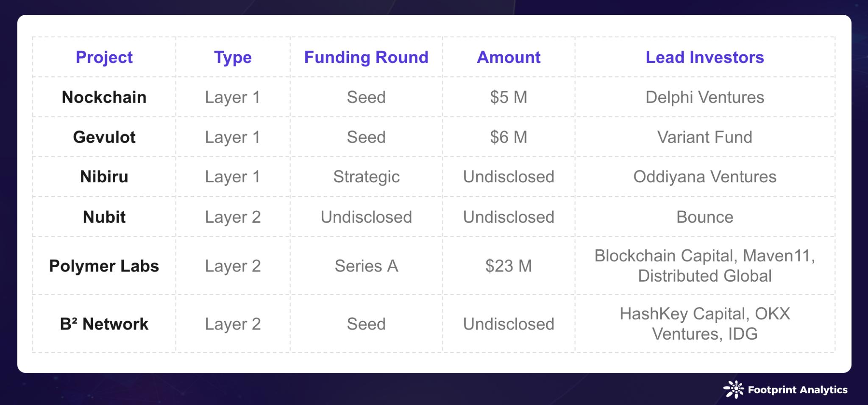
Task: Click the HashKey Capital, OKX Ventures cell
Action: click(705, 324)
